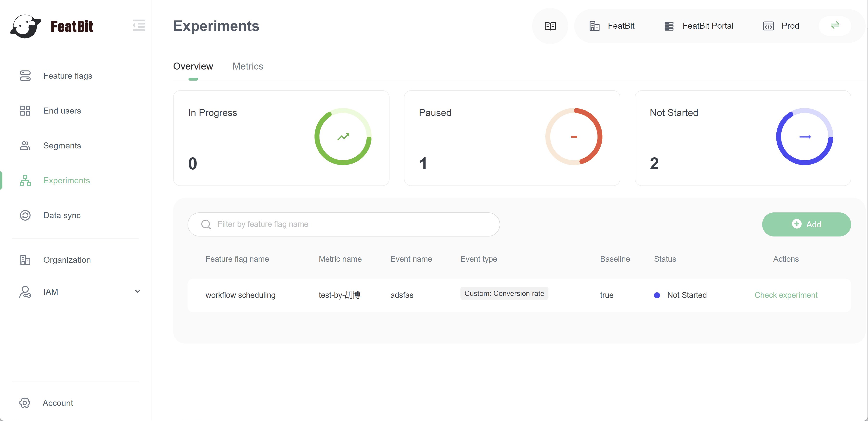Collapse the sidebar menu
Image resolution: width=868 pixels, height=421 pixels.
point(139,26)
